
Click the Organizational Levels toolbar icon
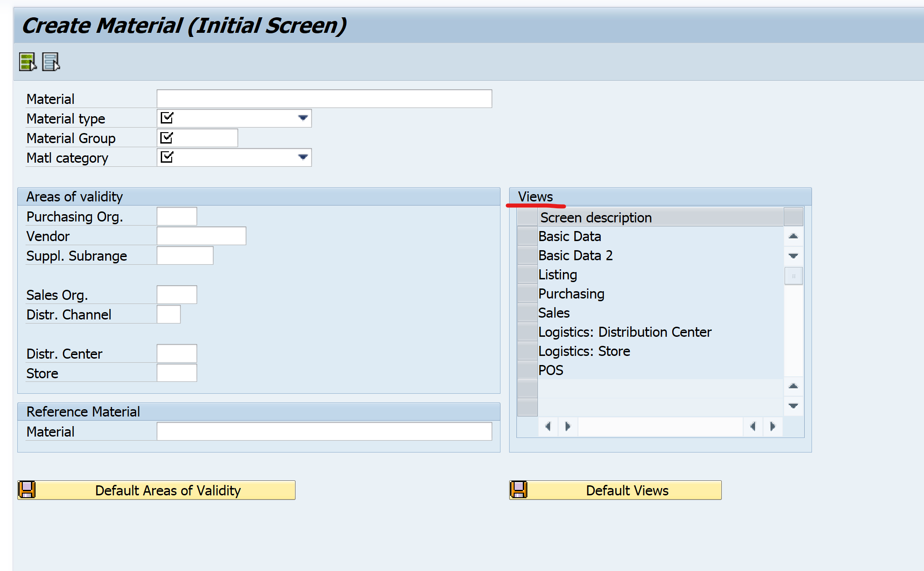coord(50,62)
